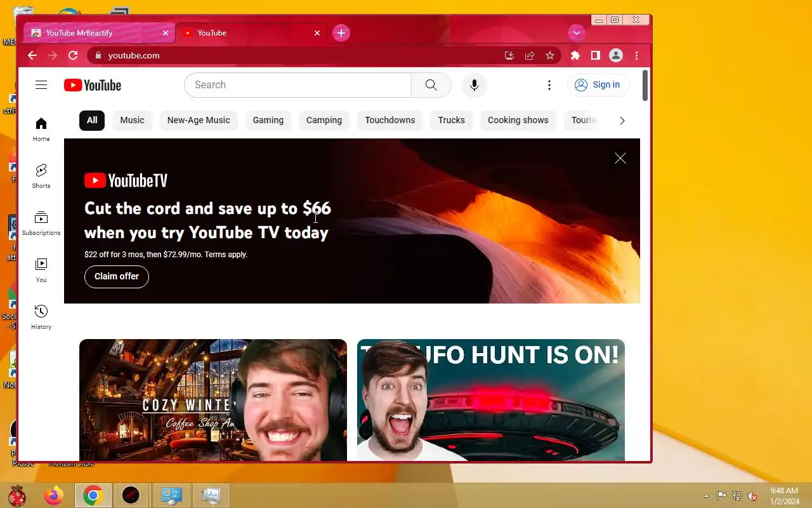Select the Touchdowns filter chip
This screenshot has height=508, width=812.
tap(390, 120)
